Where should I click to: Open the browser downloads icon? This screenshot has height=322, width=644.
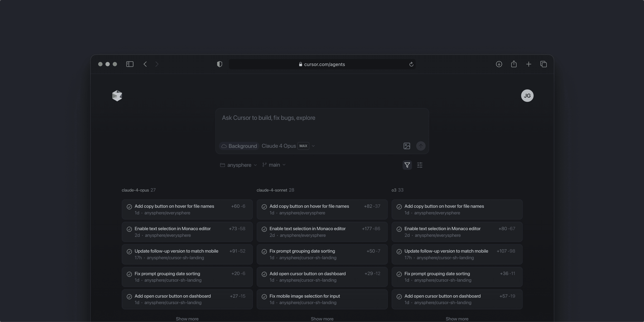(499, 64)
